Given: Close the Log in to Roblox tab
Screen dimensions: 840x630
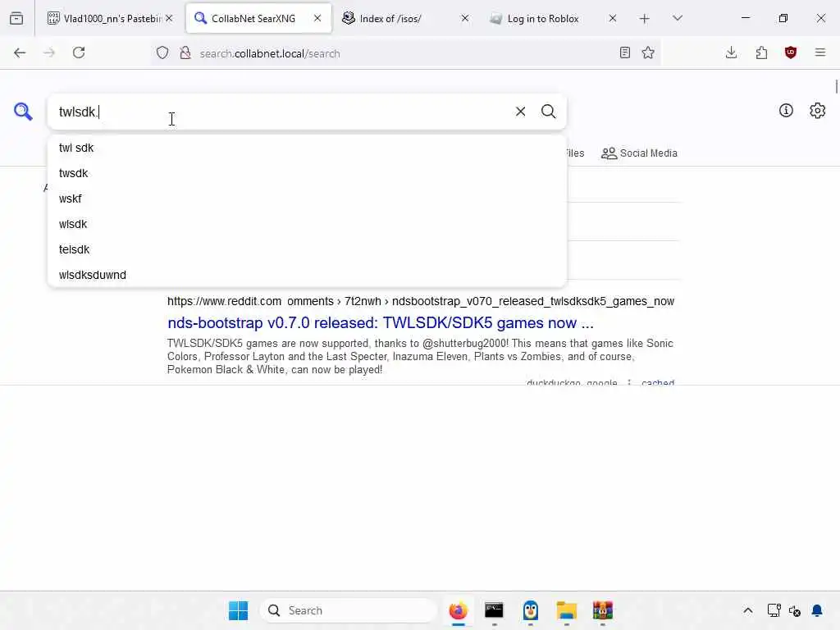Looking at the screenshot, I should (x=612, y=18).
